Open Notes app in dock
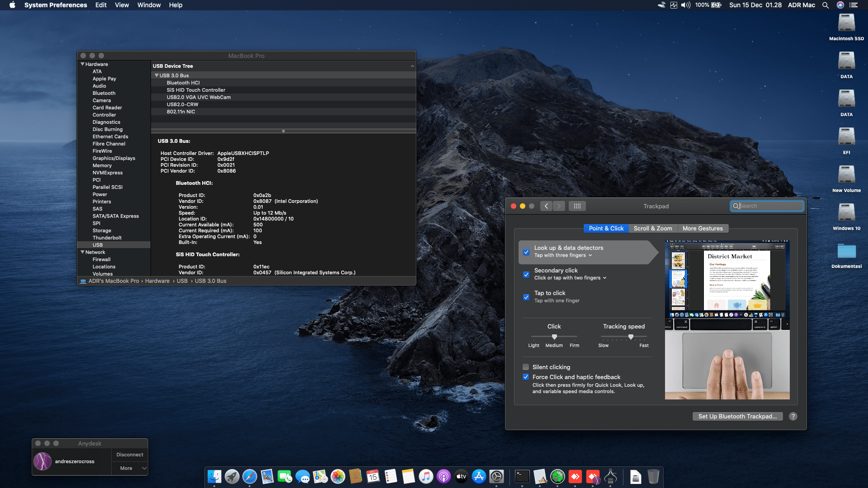868x488 pixels. (x=408, y=476)
